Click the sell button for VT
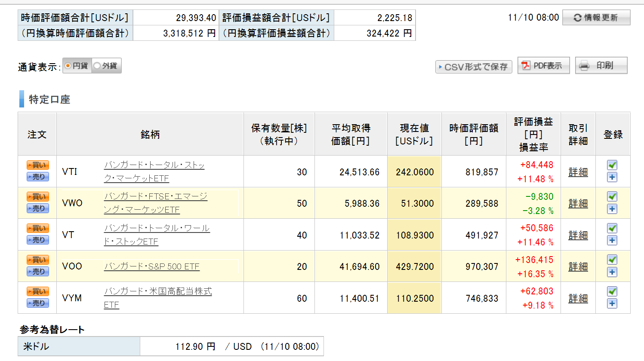Image resolution: width=644 pixels, height=361 pixels. 38,240
